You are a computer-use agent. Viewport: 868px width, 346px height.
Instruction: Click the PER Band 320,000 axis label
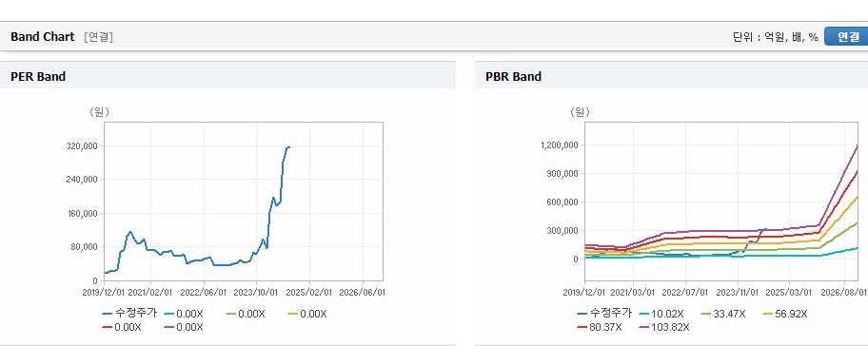(x=82, y=146)
